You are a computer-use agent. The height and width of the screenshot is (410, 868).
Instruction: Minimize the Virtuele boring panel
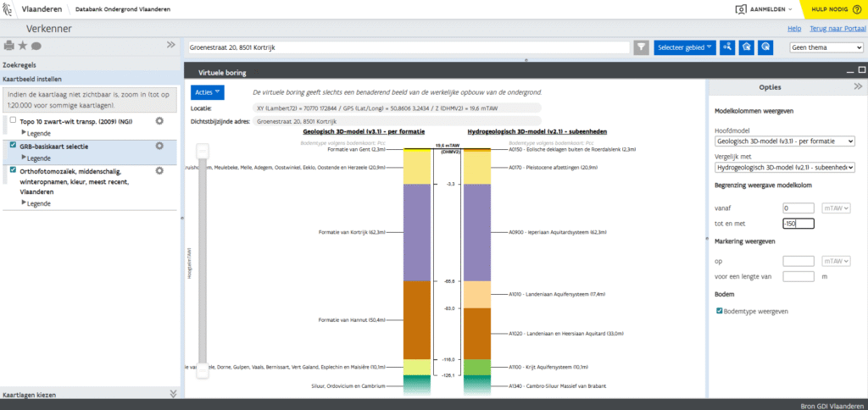point(849,71)
